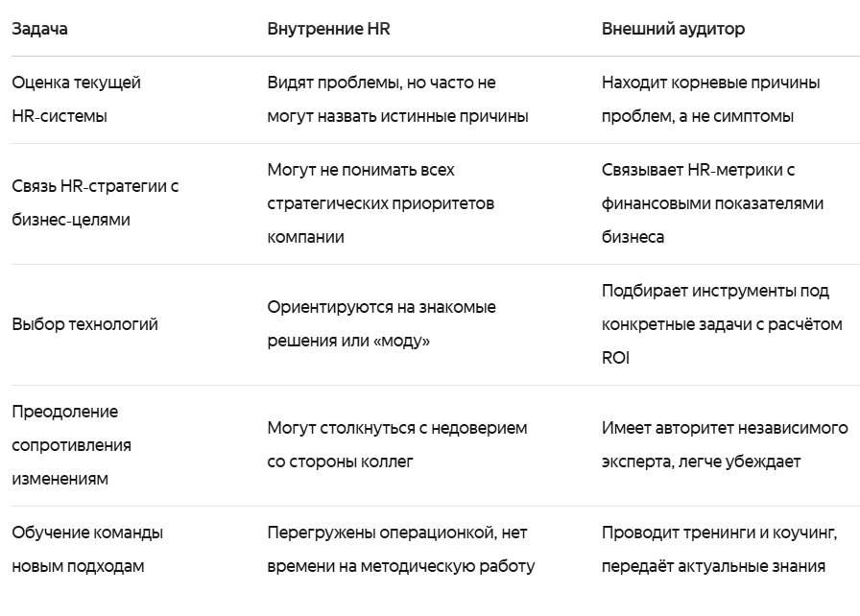Image resolution: width=860 pixels, height=616 pixels.
Task: Click 'Обучение команды новым подходам' cell
Action: pos(87,549)
